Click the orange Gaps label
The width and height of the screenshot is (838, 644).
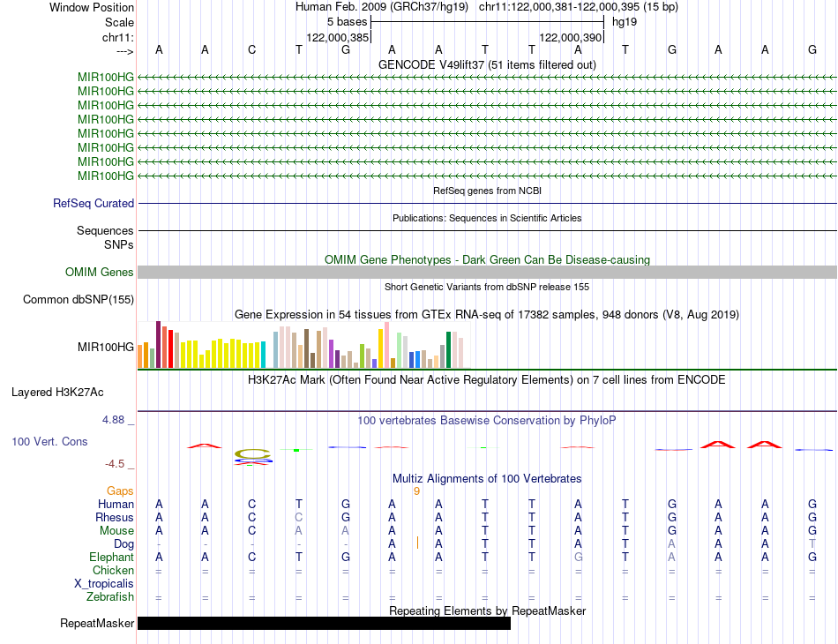[120, 490]
